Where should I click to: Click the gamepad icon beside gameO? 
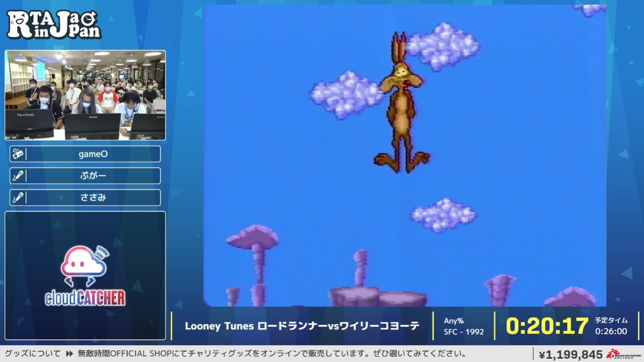18,154
